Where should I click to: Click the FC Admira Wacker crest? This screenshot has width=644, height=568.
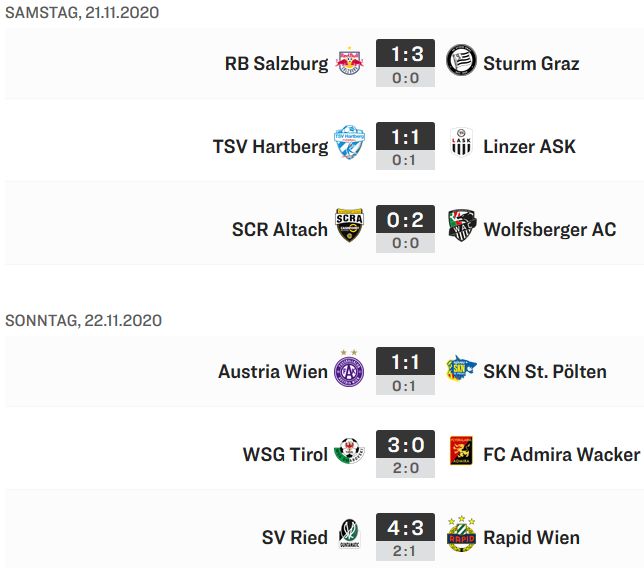461,454
